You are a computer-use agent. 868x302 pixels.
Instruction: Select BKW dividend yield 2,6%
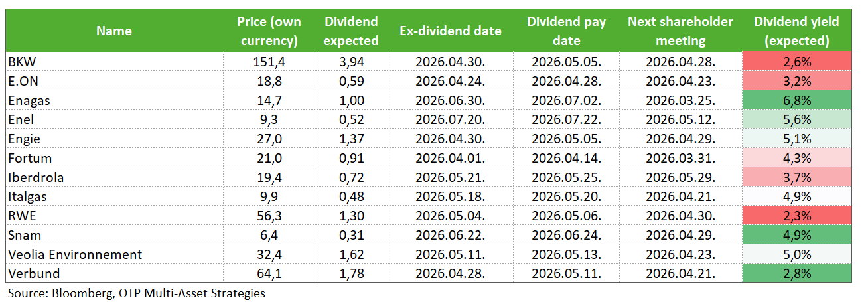pyautogui.click(x=796, y=62)
